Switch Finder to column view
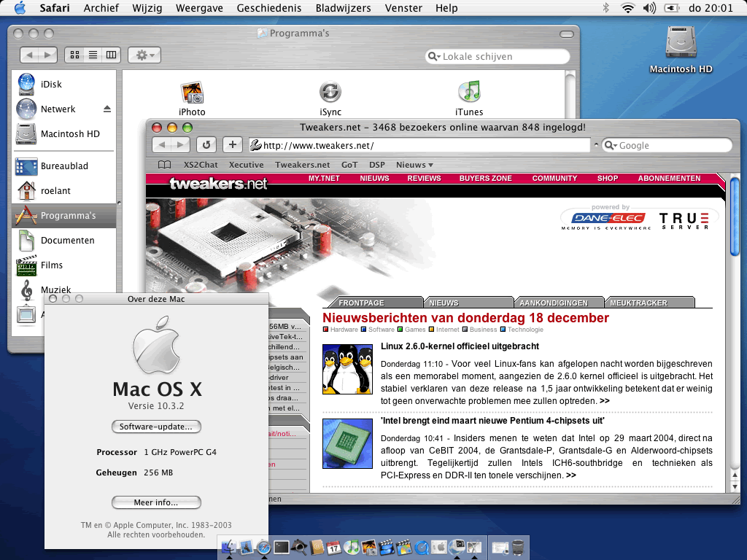The height and width of the screenshot is (560, 747). [x=111, y=55]
